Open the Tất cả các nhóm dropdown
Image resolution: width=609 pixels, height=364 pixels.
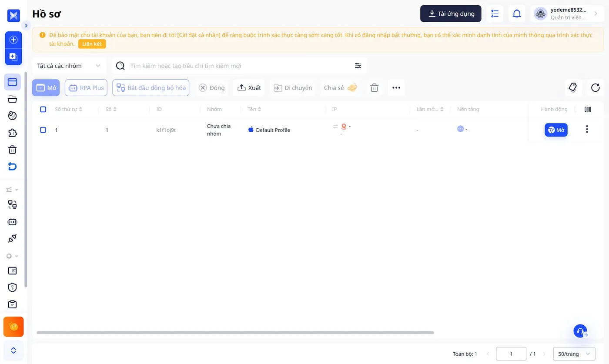(x=69, y=66)
